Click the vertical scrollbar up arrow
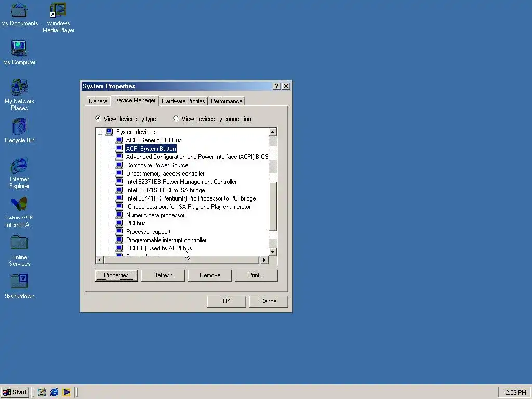532x399 pixels. pos(272,132)
